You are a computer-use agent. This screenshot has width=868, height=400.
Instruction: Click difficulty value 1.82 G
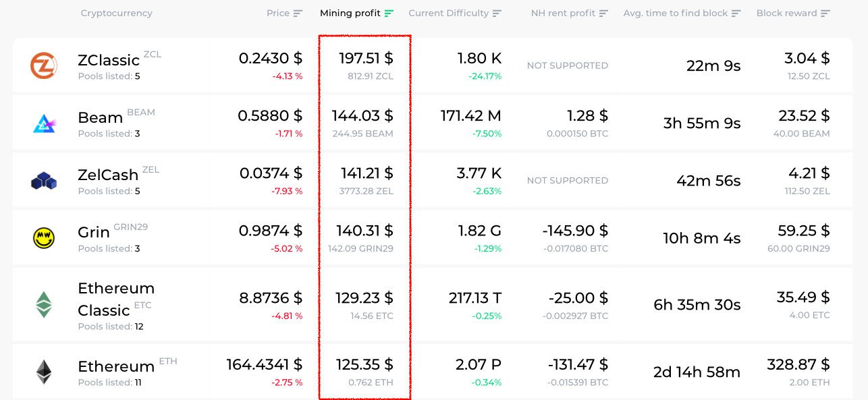tap(480, 231)
